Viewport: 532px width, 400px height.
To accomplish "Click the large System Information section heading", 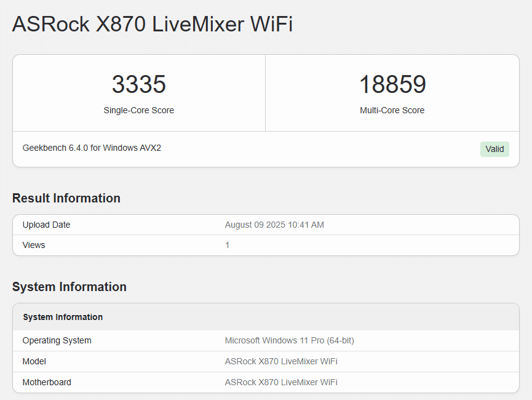I will (x=69, y=287).
